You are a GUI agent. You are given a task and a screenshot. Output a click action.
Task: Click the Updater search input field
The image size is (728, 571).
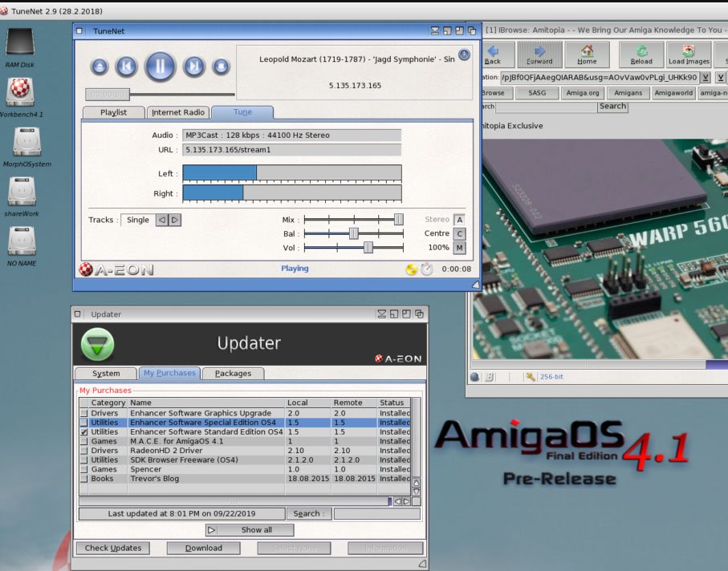coord(377,513)
